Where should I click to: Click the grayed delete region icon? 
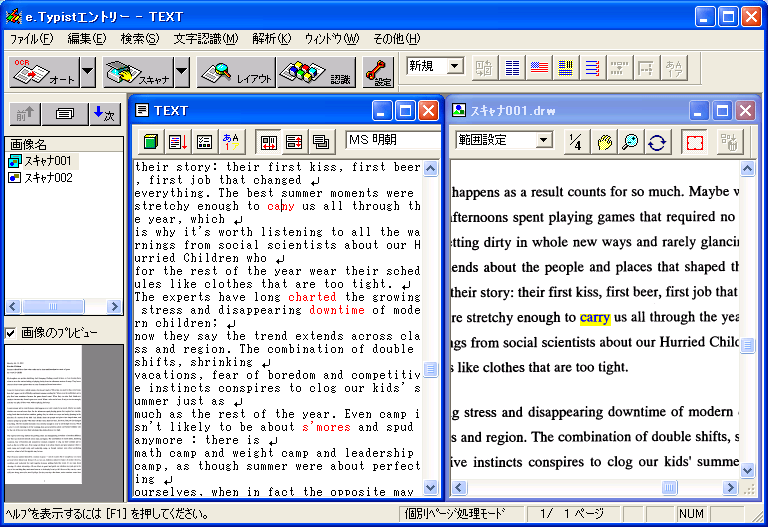[729, 142]
